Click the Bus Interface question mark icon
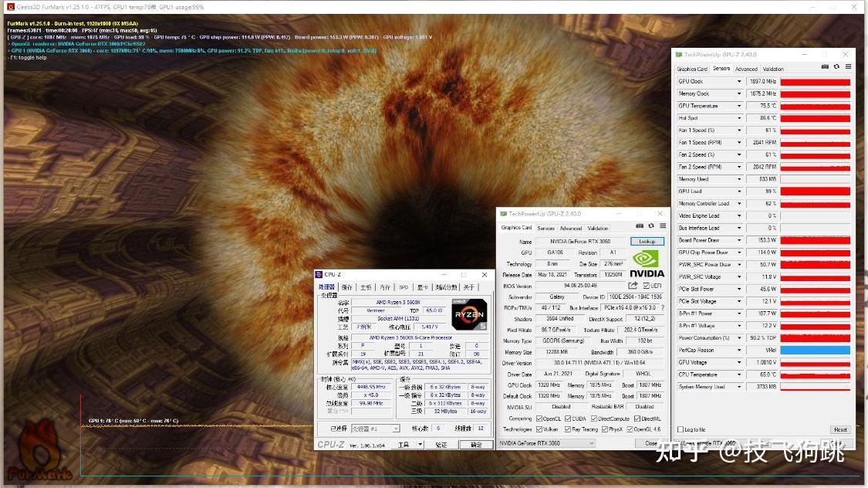 click(x=663, y=307)
